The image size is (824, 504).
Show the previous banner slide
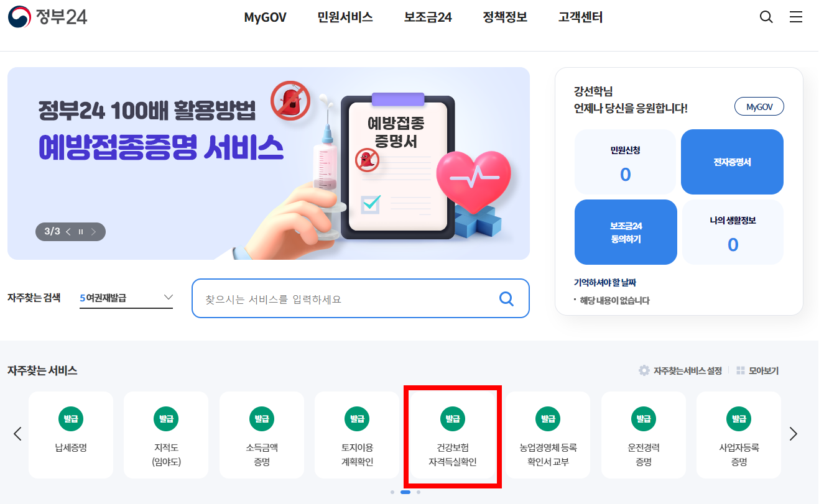68,232
